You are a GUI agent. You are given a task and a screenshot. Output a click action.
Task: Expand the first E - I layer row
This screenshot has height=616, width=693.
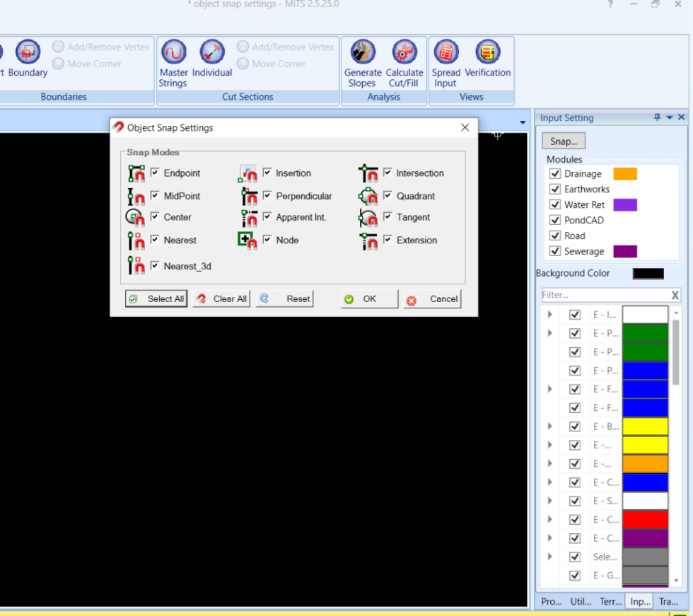(x=550, y=315)
